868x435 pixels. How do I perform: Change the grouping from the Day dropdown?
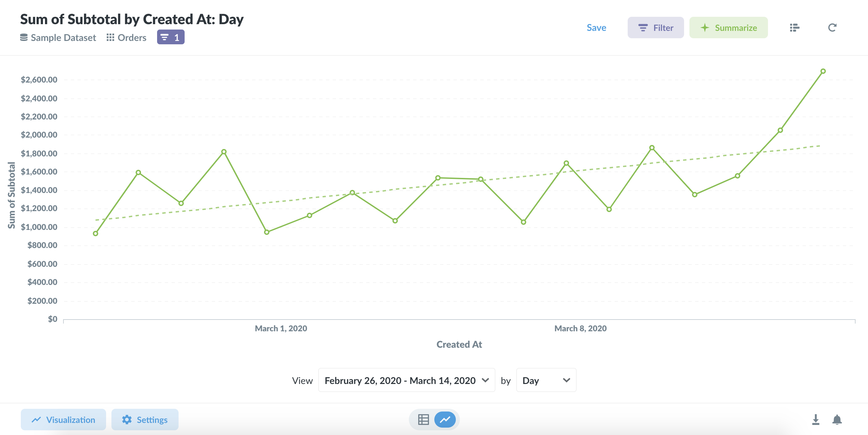(545, 380)
